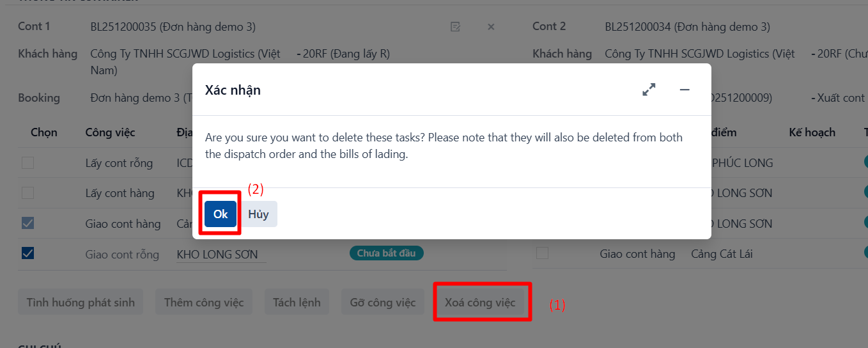Uncheck the Giao cont hàng checkbox
The image size is (868, 348).
click(x=27, y=223)
